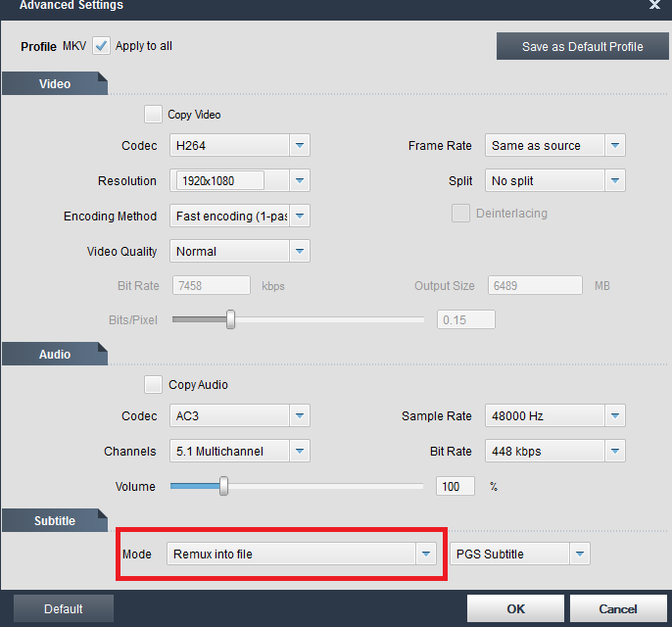Open the audio Codec AC3 dropdown
The width and height of the screenshot is (672, 627).
pyautogui.click(x=300, y=415)
